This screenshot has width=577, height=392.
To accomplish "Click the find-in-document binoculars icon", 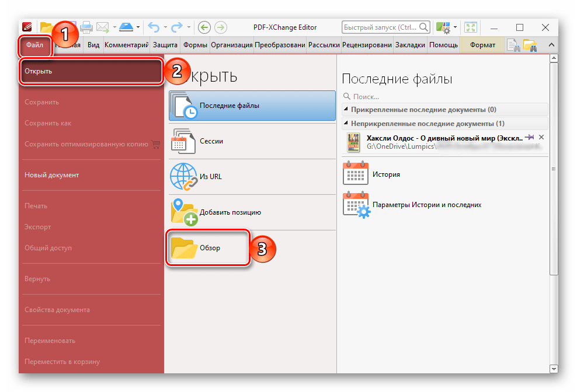I will point(513,45).
